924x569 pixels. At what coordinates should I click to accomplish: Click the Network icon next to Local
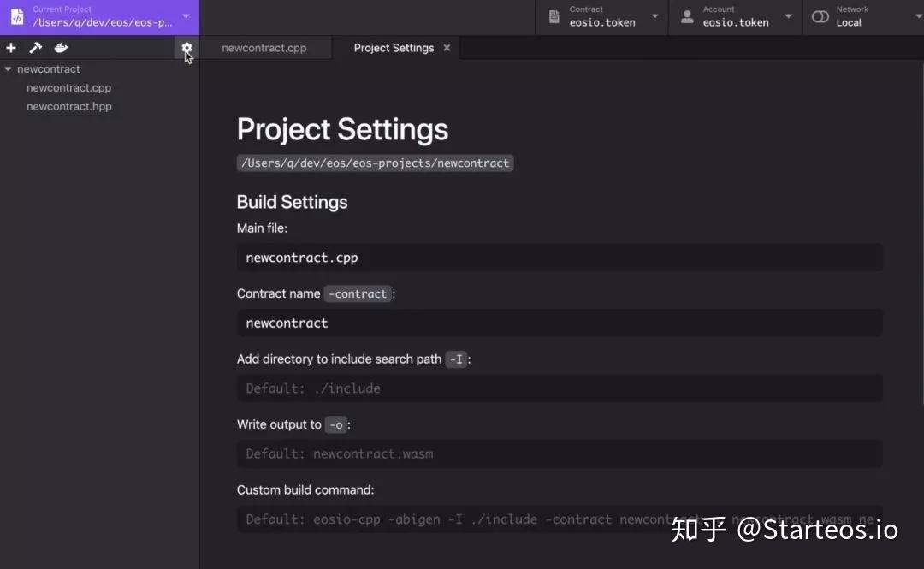click(819, 17)
